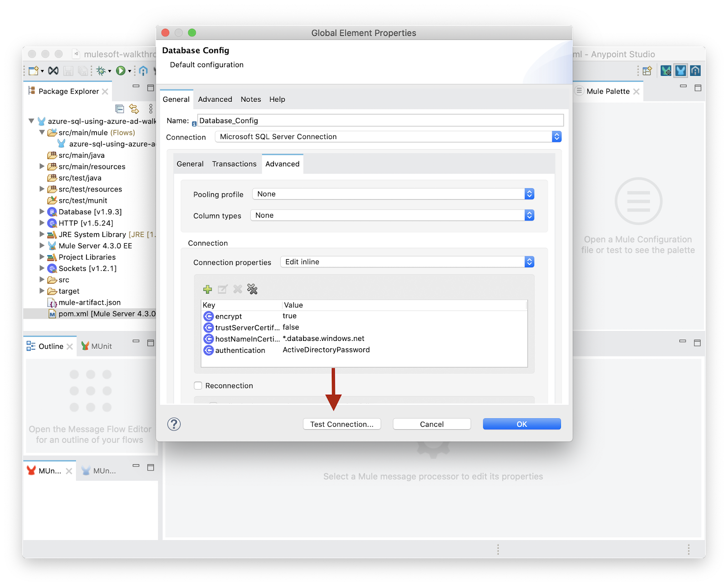Viewport: 728px width, 586px height.
Task: Open the Notes tab
Action: click(251, 100)
